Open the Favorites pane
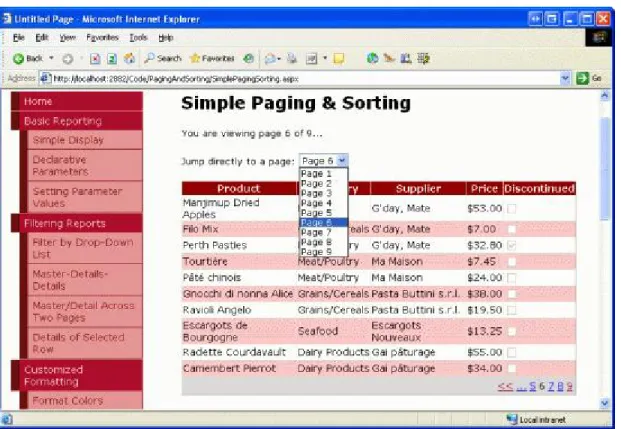This screenshot has width=621, height=429. [x=212, y=59]
